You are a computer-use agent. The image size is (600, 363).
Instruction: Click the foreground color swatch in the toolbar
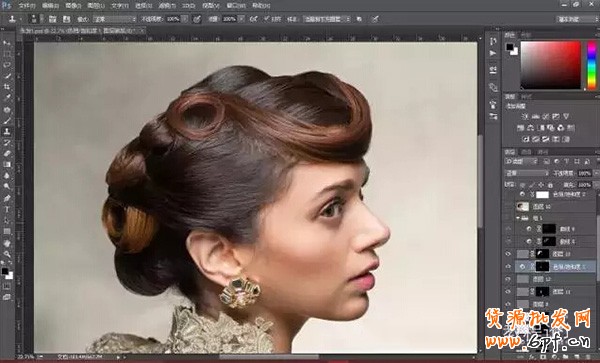[x=5, y=271]
